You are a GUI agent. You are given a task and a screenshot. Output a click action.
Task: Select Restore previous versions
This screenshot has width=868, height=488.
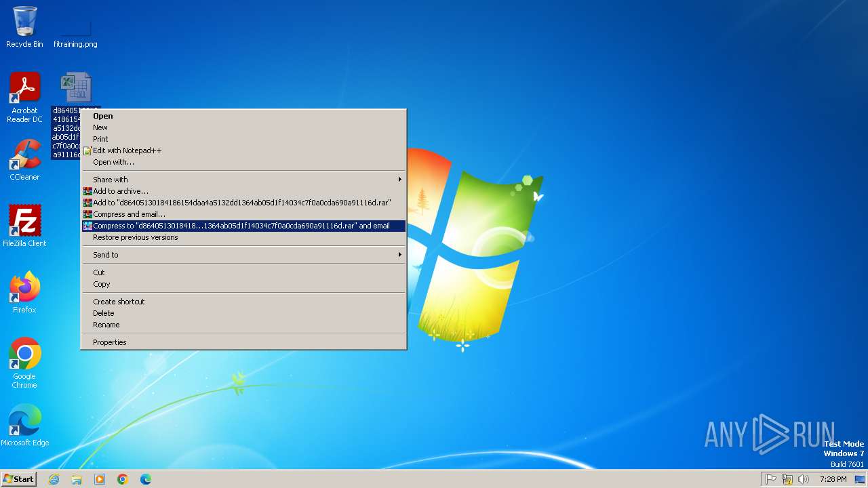pyautogui.click(x=243, y=237)
